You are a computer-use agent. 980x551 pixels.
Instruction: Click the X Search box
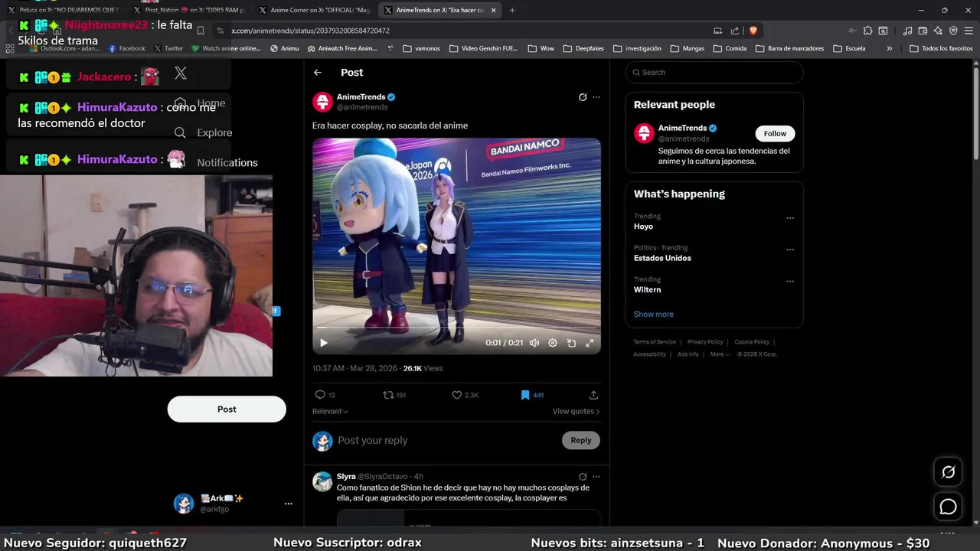coord(714,73)
